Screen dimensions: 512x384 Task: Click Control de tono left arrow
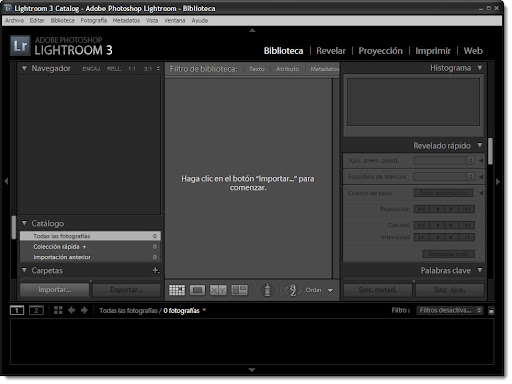(481, 193)
